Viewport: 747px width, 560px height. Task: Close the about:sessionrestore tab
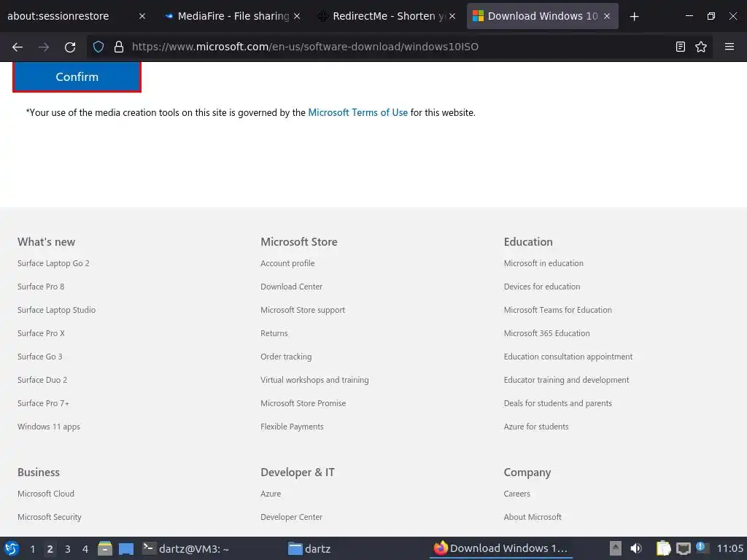tap(142, 16)
